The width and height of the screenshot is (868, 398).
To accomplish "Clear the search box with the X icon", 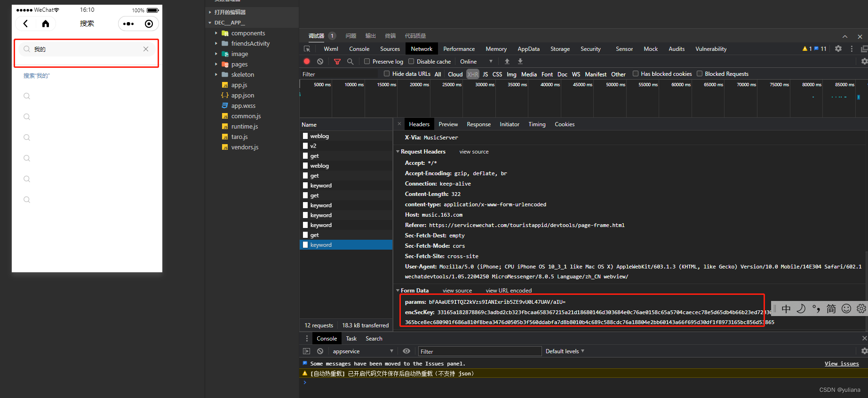I will click(x=146, y=49).
